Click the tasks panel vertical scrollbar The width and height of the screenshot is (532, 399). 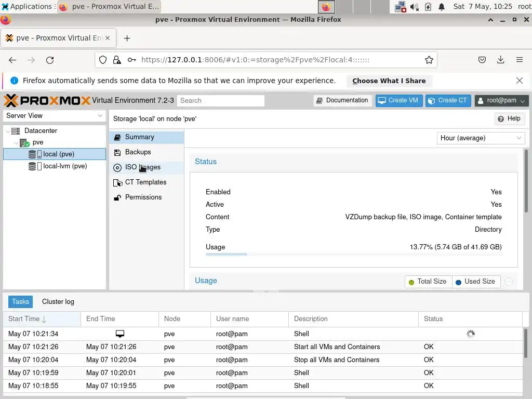[x=526, y=343]
